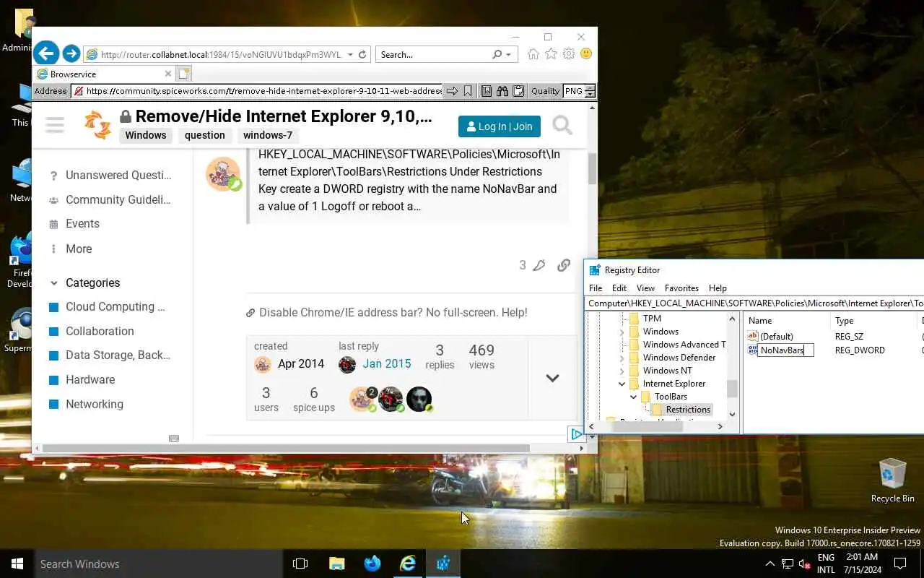Click the clipboard icon in Browservice toolbar

click(x=518, y=91)
